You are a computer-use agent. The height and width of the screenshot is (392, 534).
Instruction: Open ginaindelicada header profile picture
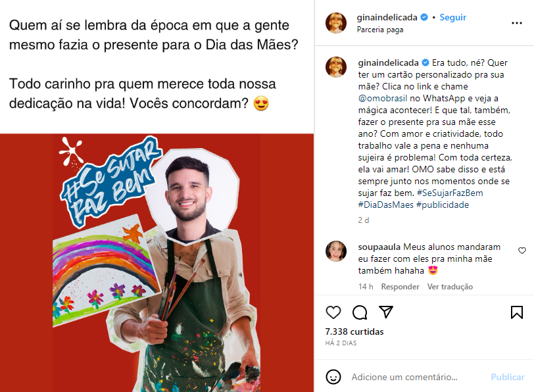click(336, 23)
